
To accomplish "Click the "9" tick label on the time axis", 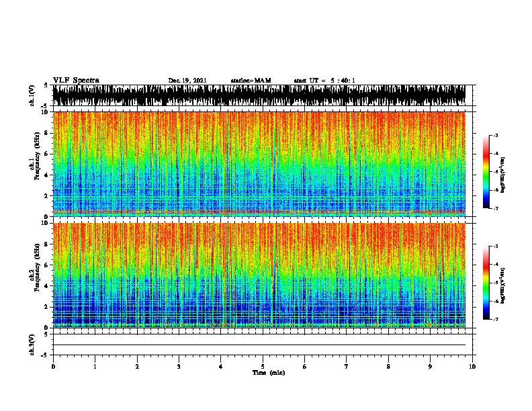I will (x=430, y=367).
